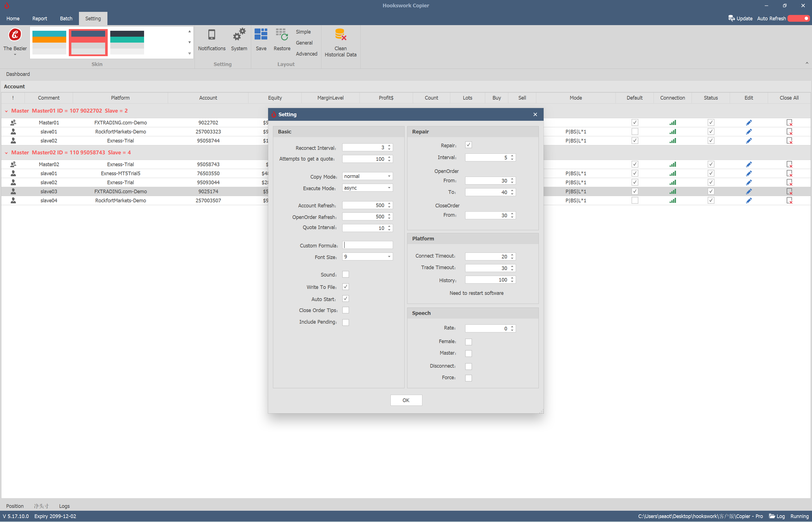Switch to the Batch tab
The image size is (812, 522).
point(66,19)
